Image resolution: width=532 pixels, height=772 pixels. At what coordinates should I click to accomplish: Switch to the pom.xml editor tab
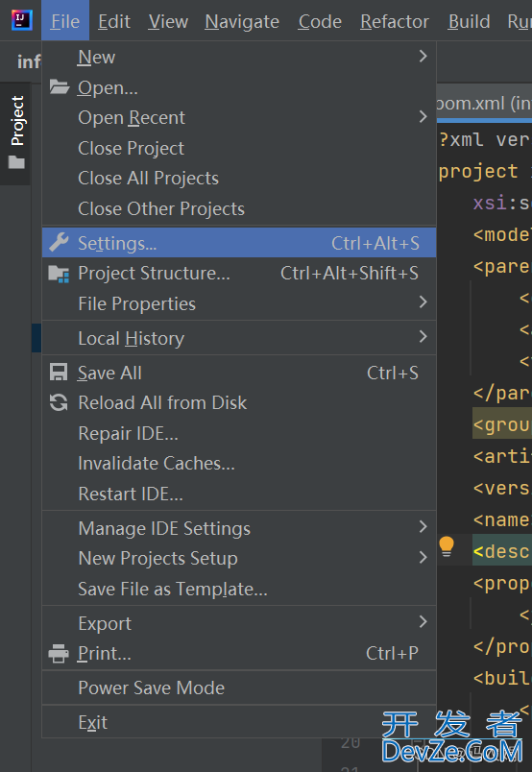[484, 104]
